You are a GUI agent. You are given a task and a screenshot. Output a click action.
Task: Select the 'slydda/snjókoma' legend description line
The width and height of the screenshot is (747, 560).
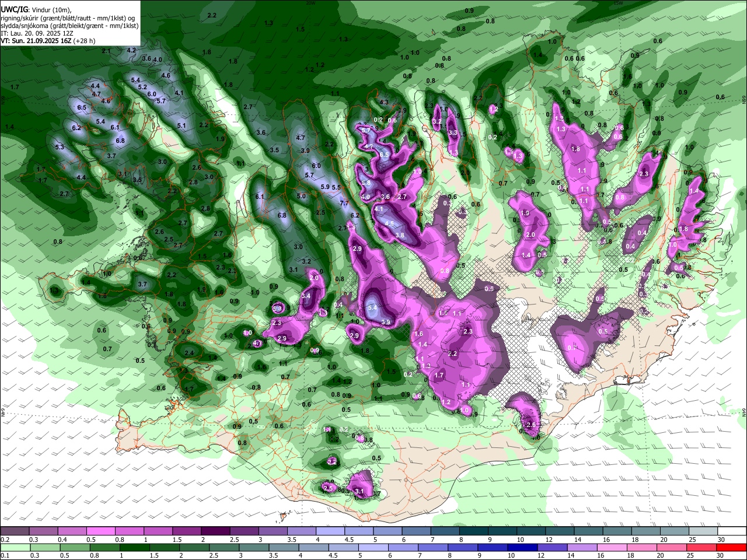[x=69, y=26]
